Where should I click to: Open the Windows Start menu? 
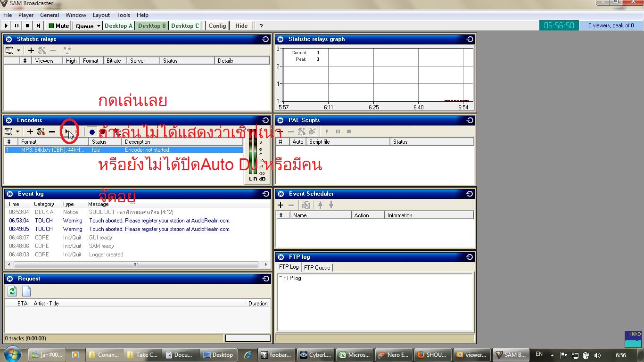coord(12,354)
